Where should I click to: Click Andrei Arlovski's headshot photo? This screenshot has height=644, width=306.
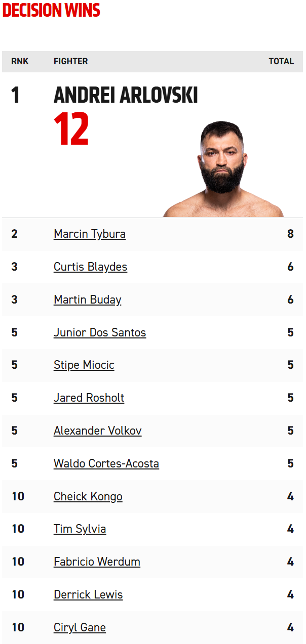click(223, 169)
